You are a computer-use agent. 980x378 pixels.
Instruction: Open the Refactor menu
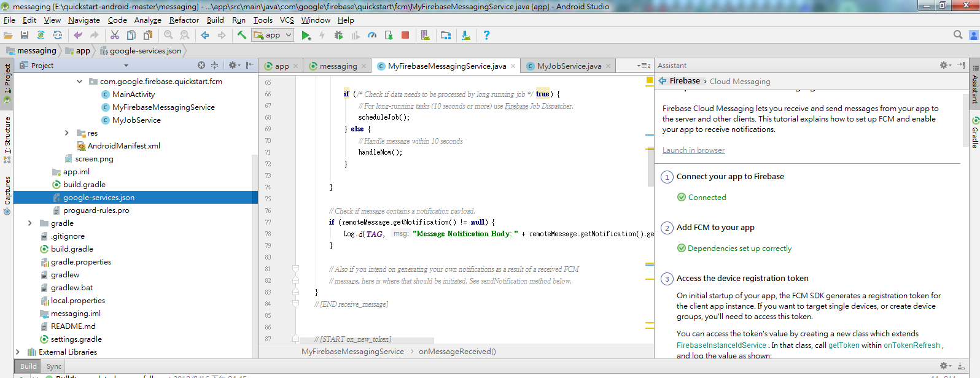184,20
